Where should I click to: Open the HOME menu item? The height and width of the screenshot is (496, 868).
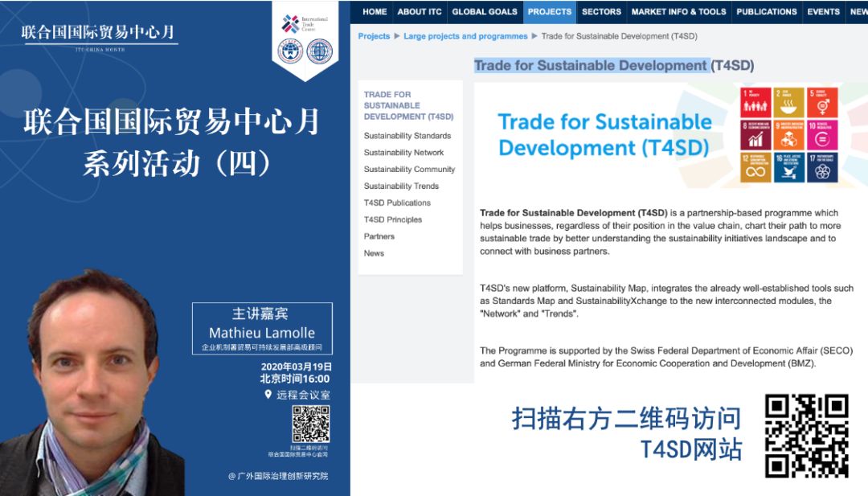(x=374, y=12)
